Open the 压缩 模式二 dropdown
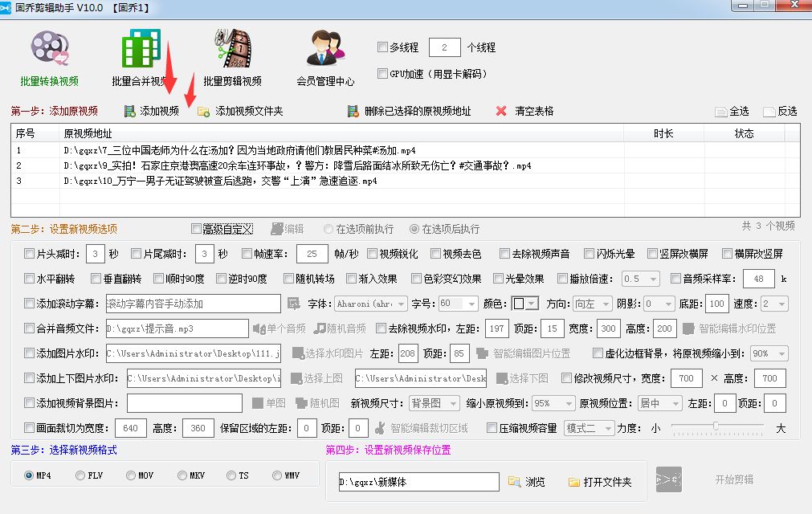Screen dimensions: 812x514 (590, 428)
